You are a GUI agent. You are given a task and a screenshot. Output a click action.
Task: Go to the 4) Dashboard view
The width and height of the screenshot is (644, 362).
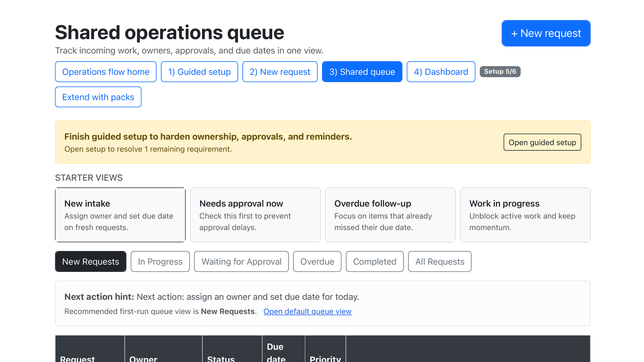coord(441,72)
